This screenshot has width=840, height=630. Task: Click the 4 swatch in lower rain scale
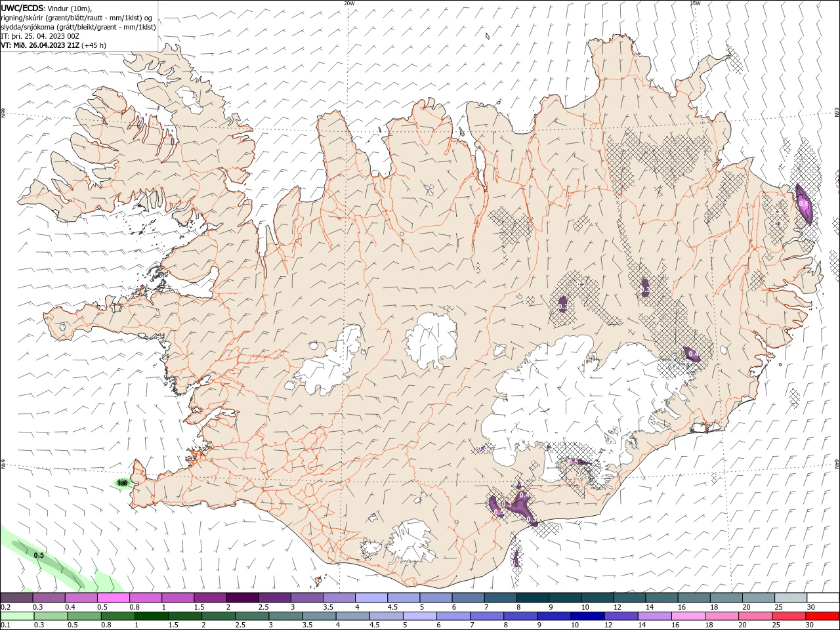352,616
